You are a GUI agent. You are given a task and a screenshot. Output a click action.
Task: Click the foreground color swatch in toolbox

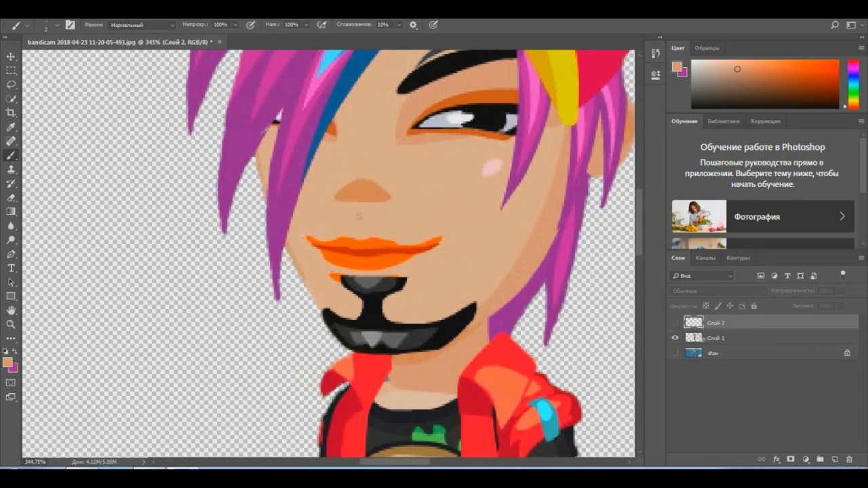(x=7, y=363)
